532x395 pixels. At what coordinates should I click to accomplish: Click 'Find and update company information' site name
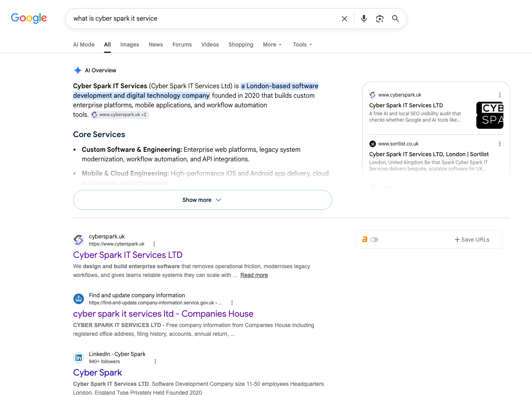[x=137, y=295]
